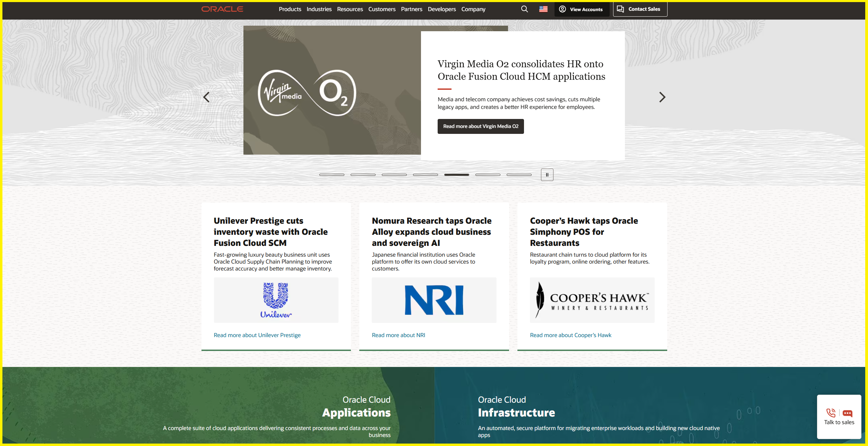
Task: Pause the carousel autoplay
Action: 547,175
